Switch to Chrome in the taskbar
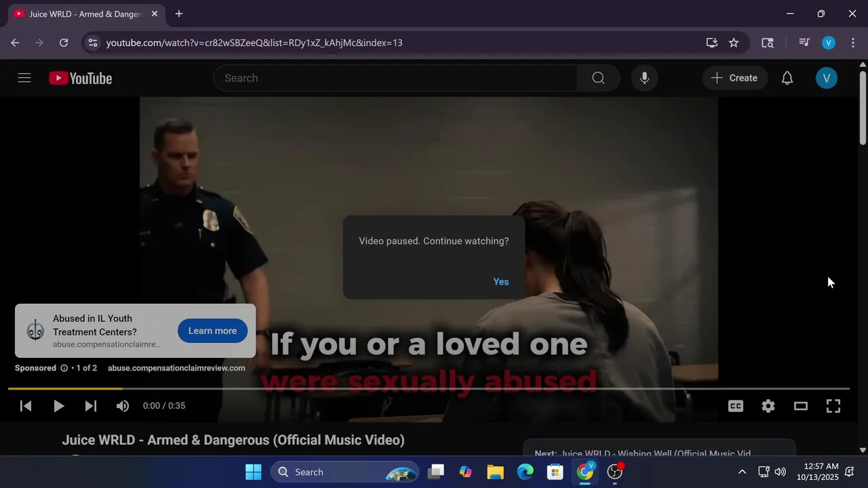This screenshot has height=488, width=868. 585,472
